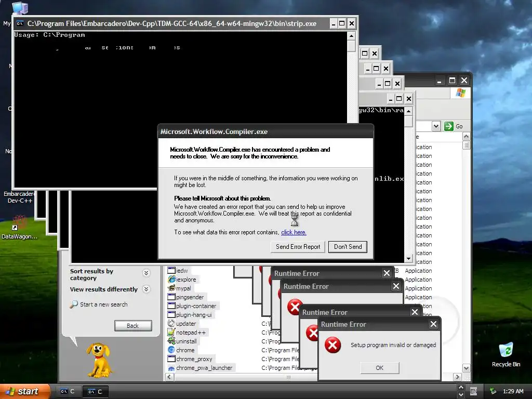Switch to second command prompt taskbar button
Screen dimensions: 532x399
point(96,392)
